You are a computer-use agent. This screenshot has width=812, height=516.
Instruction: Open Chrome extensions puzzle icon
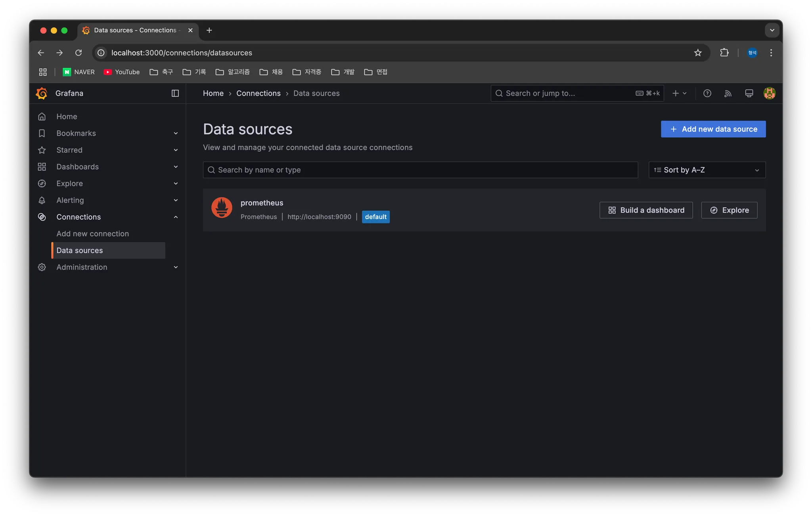[x=724, y=53]
